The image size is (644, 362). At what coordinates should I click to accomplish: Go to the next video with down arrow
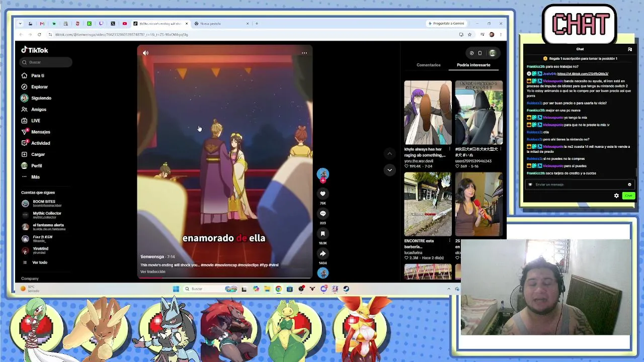389,170
